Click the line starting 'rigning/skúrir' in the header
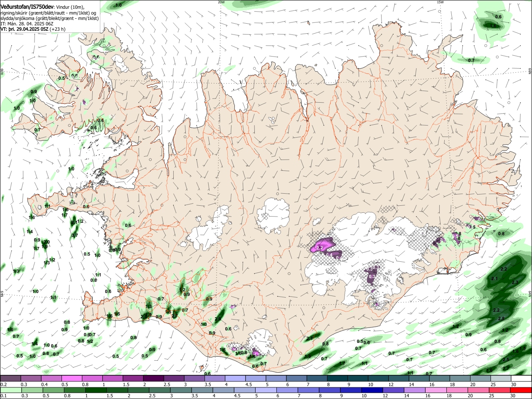 48,12
